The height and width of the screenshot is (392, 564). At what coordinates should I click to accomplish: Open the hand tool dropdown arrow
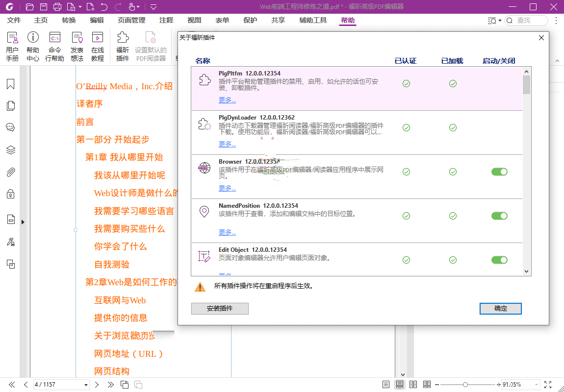coord(138,7)
